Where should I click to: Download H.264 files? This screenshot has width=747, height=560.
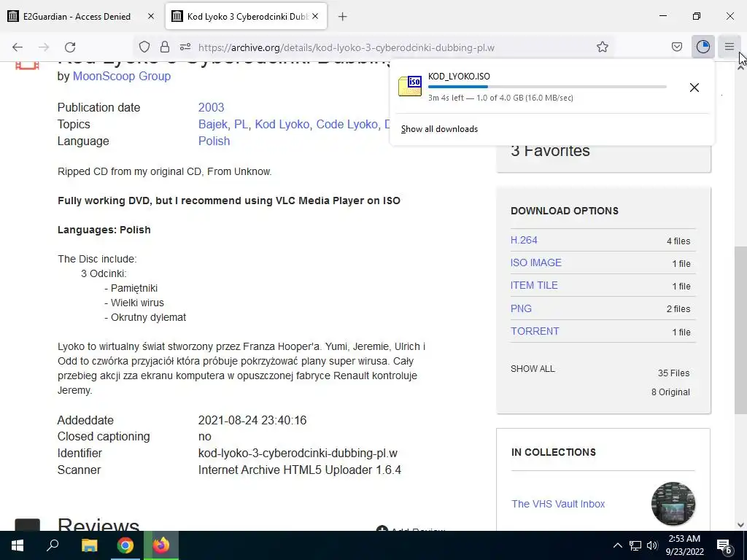pos(524,240)
